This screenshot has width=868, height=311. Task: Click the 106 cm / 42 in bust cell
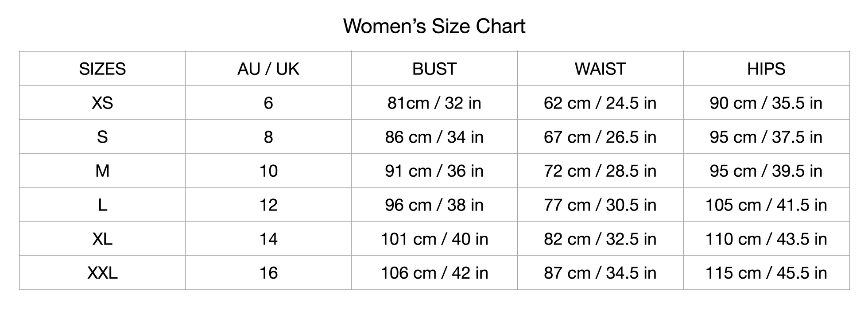click(434, 273)
